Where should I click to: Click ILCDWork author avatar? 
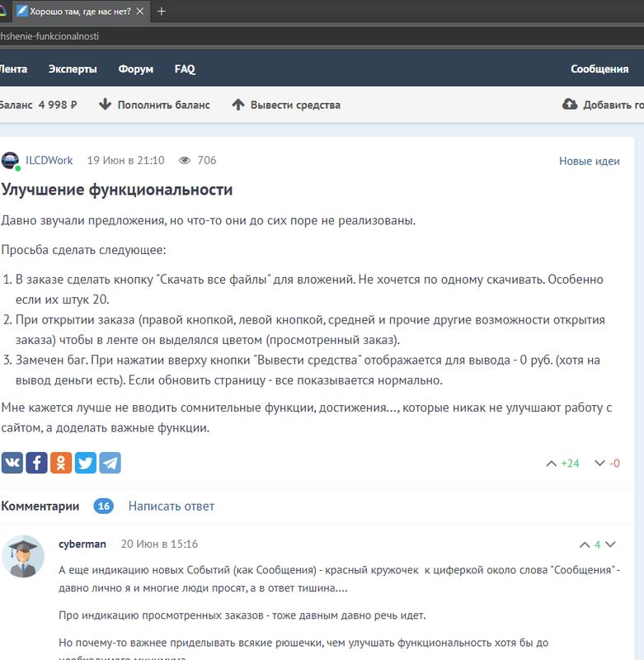point(10,161)
